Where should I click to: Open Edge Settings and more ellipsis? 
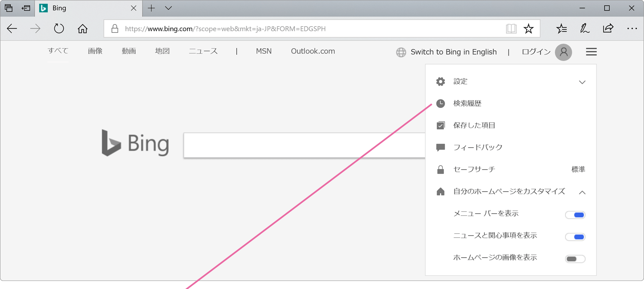(x=632, y=29)
